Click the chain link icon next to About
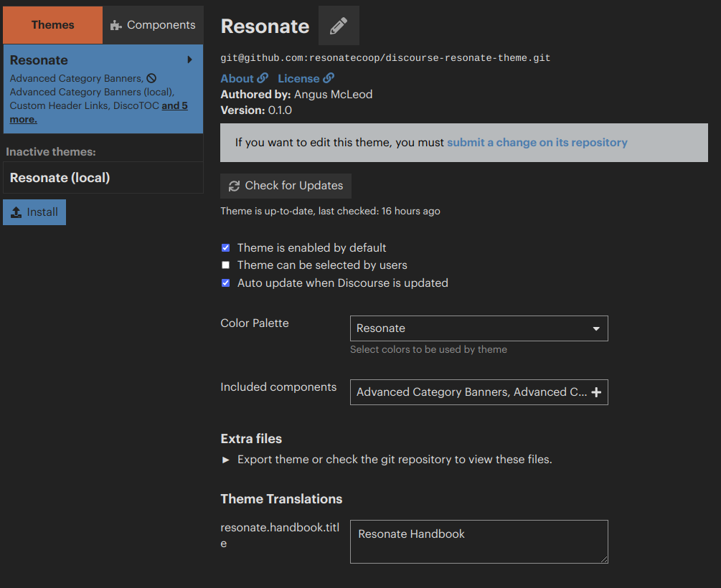 pos(263,78)
